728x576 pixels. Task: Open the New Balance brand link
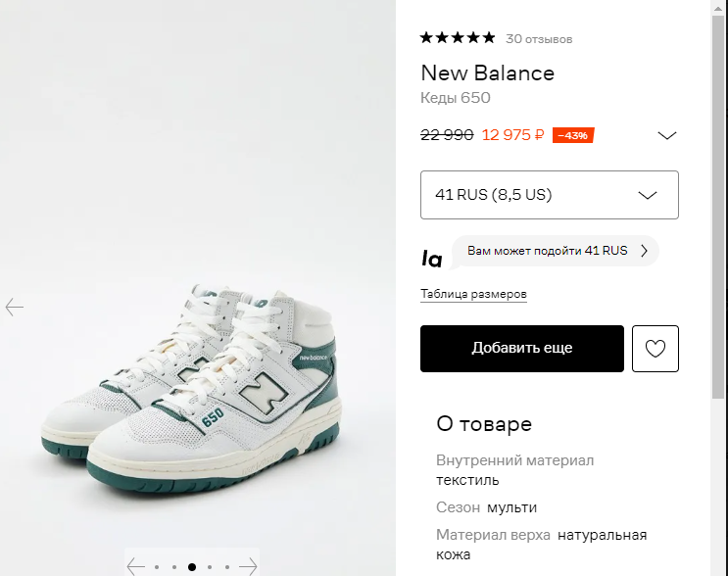[487, 72]
